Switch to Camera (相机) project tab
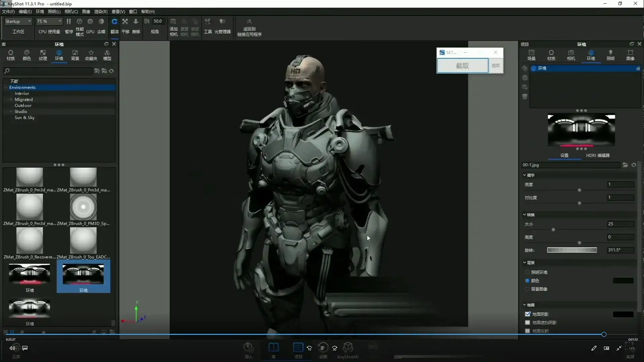 click(571, 55)
